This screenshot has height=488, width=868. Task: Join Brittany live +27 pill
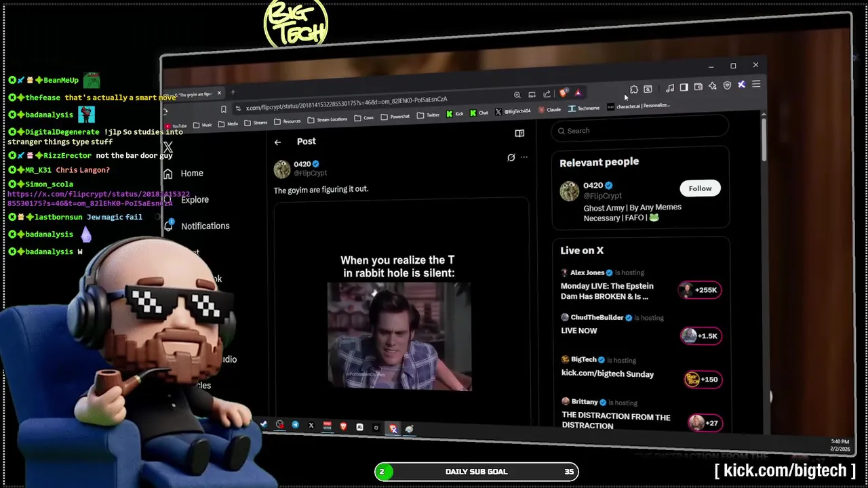705,423
